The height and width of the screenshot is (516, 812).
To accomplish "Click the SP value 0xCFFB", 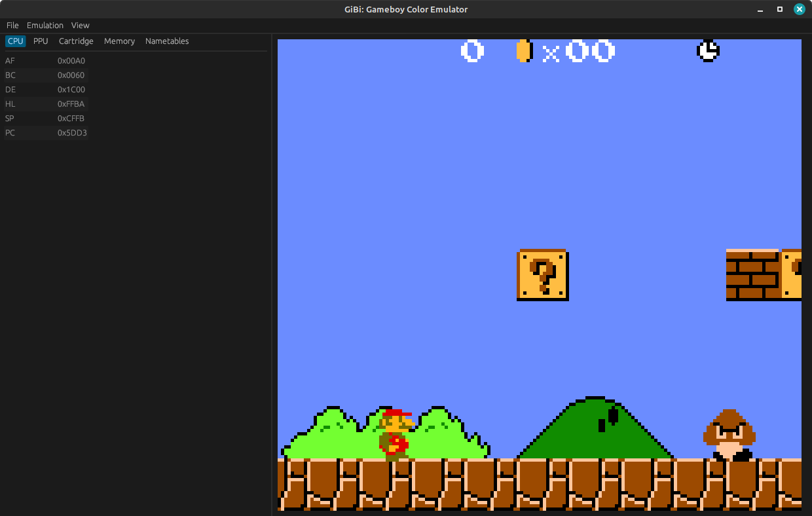I will tap(71, 119).
